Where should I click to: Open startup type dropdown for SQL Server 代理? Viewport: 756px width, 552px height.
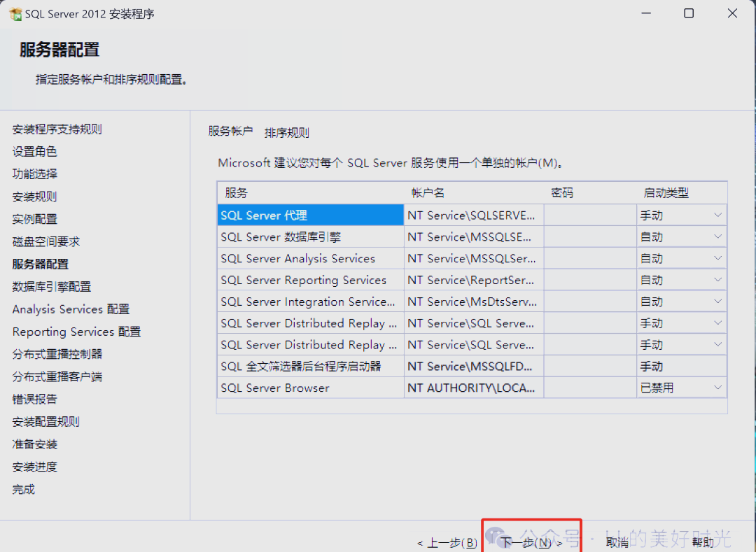[717, 215]
